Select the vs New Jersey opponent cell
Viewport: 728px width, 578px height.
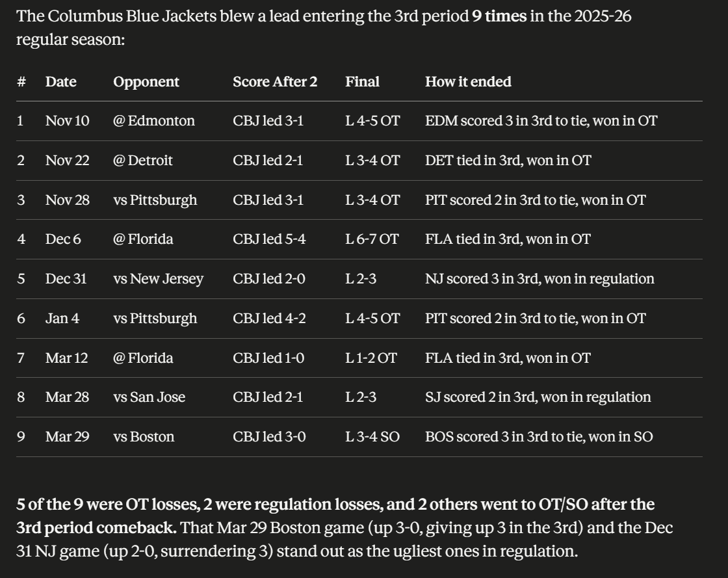[x=158, y=279]
